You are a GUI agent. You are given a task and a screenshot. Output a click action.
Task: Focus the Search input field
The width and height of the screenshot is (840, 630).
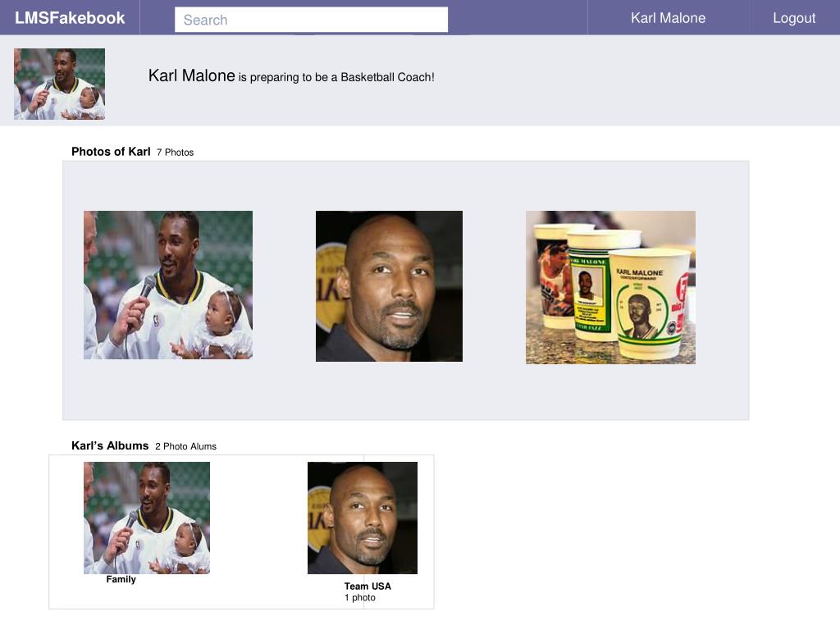coord(311,20)
